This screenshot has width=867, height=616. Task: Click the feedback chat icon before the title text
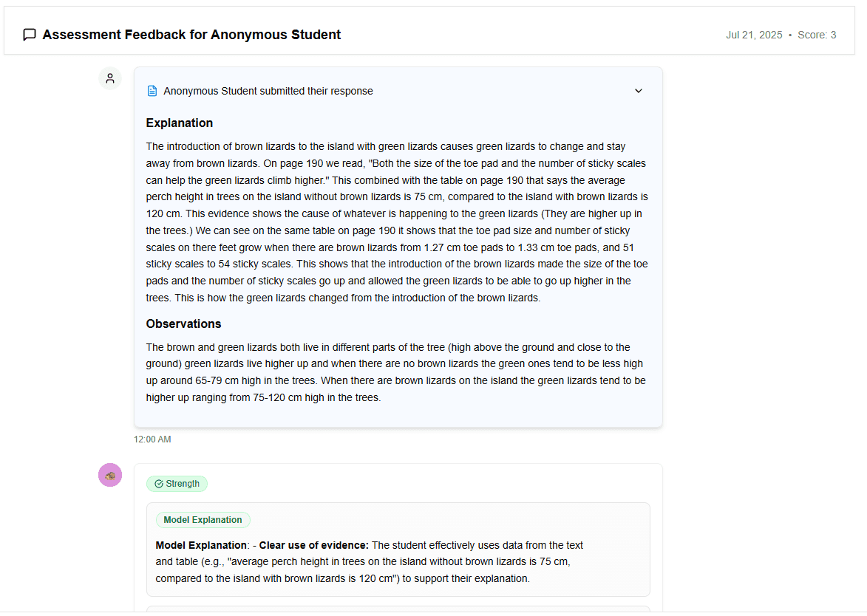30,34
